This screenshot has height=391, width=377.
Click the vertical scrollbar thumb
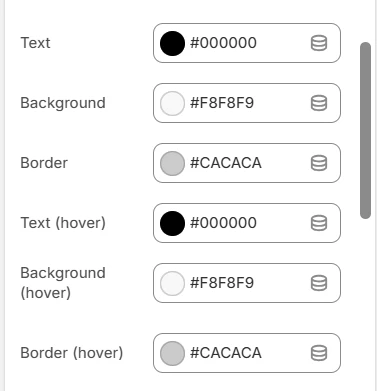[x=365, y=130]
